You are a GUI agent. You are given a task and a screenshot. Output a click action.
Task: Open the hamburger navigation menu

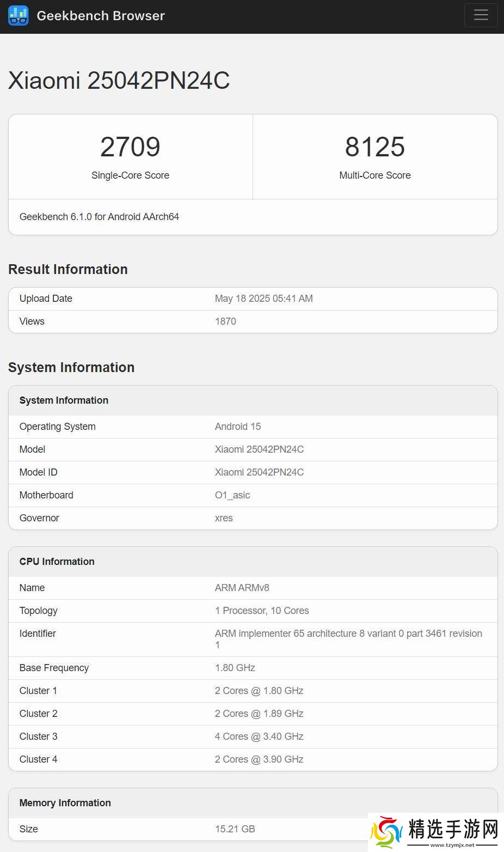481,15
